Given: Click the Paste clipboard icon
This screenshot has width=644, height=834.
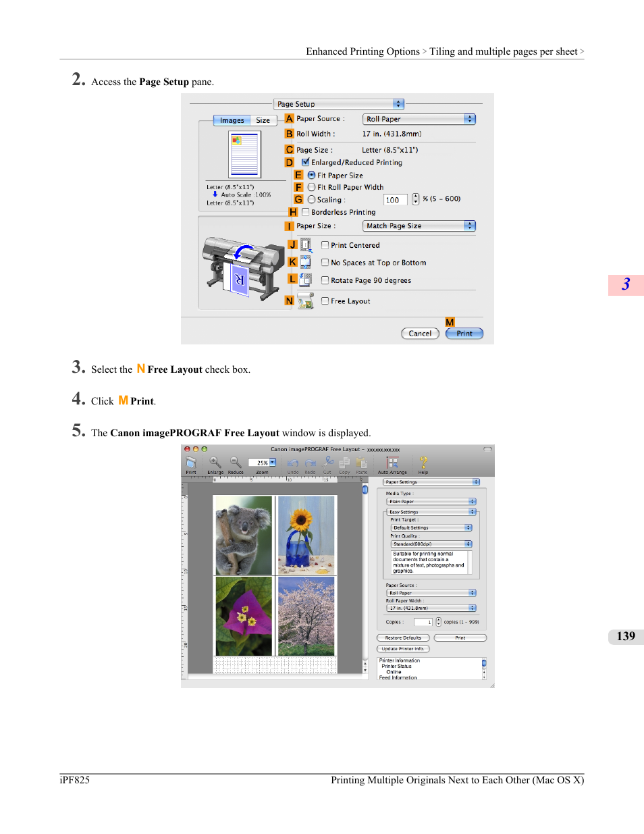Looking at the screenshot, I should (x=362, y=463).
